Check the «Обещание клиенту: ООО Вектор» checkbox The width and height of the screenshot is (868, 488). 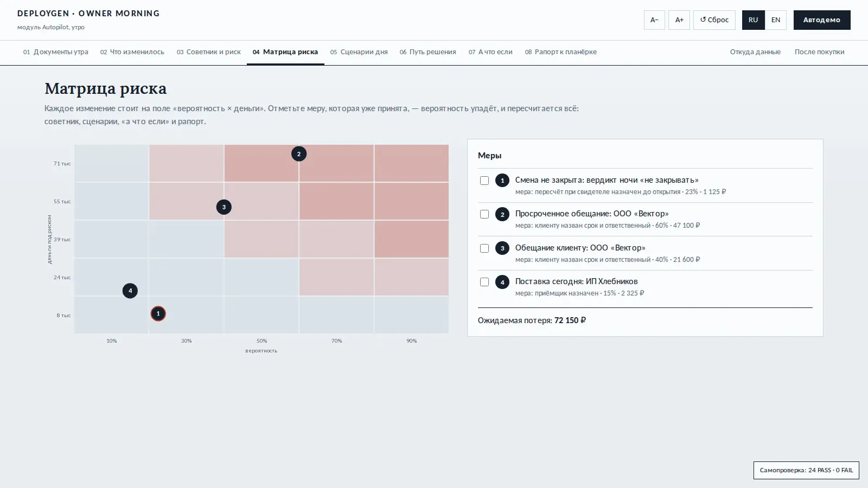pyautogui.click(x=484, y=248)
